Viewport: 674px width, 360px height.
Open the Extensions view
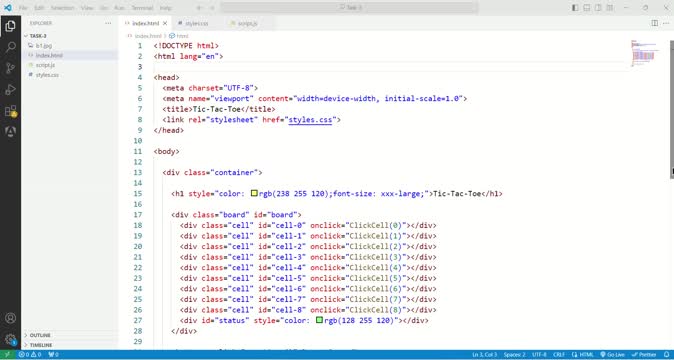[x=10, y=111]
